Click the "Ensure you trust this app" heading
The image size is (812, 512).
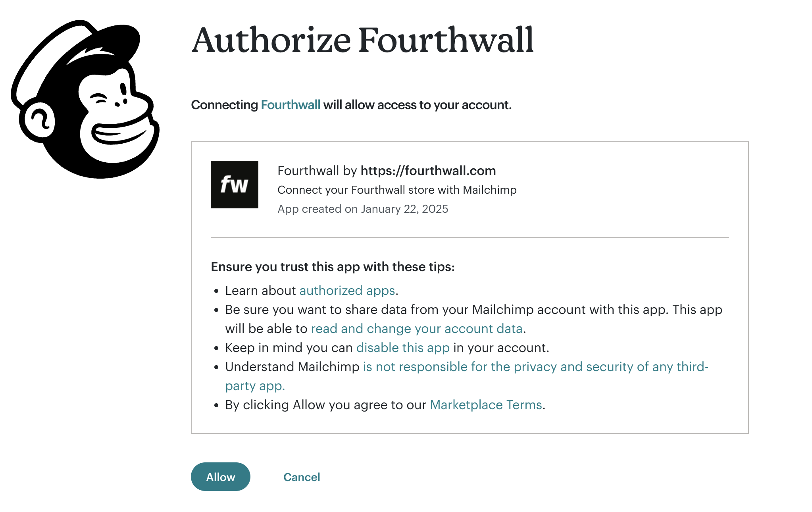[333, 267]
